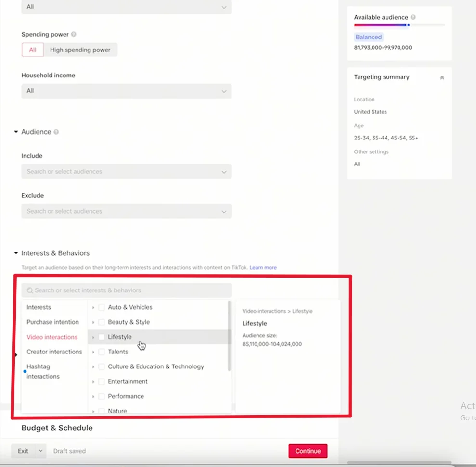Viewport: 476px width, 467px height.
Task: Open the Include audiences dropdown
Action: 126,172
